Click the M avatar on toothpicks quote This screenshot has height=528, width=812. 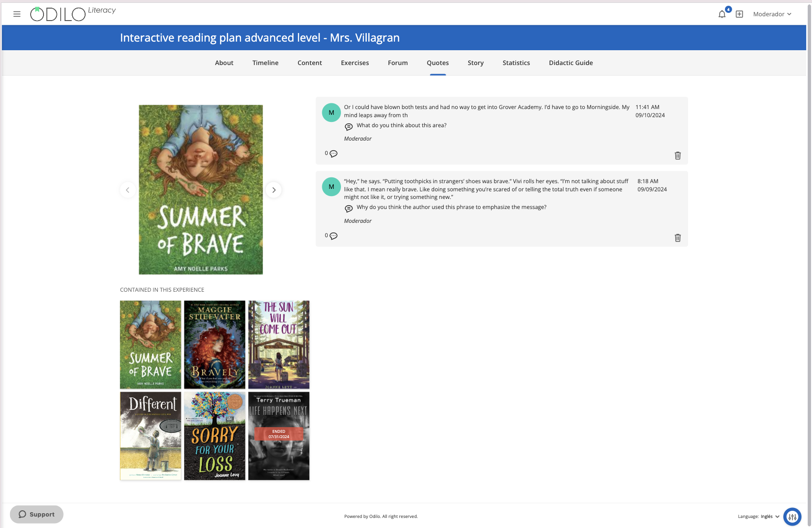pos(331,187)
